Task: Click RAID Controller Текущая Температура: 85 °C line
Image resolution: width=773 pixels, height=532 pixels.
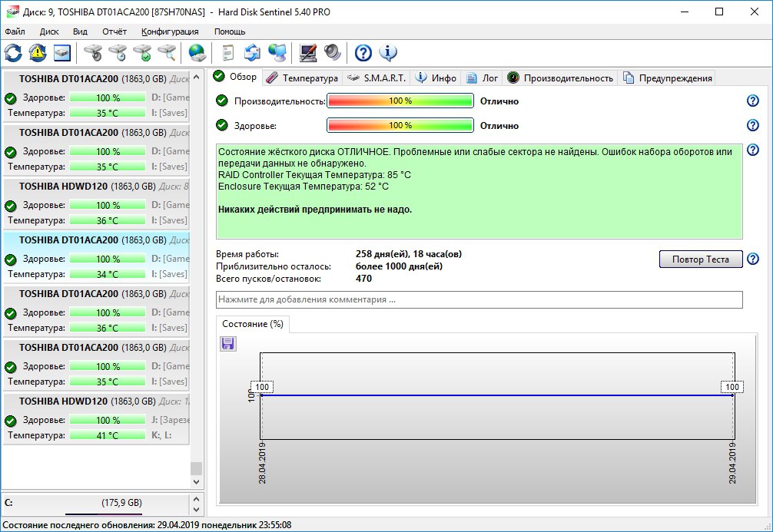Action: (x=314, y=175)
